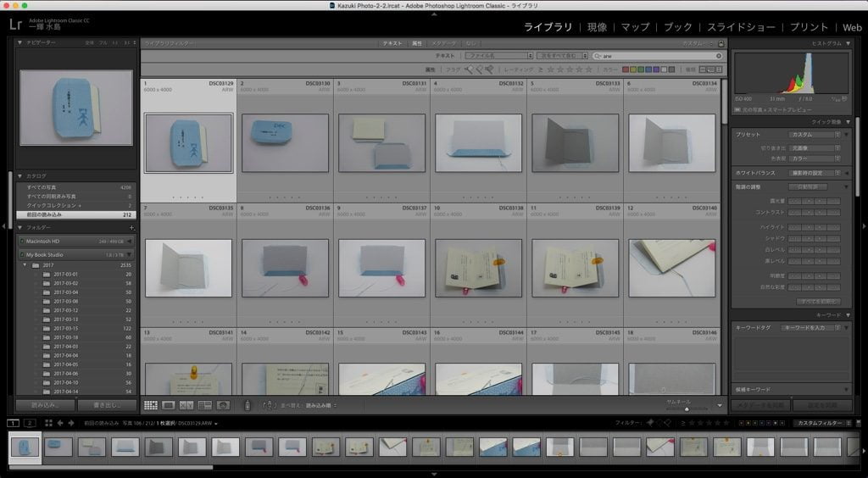Collapse the Quick Develop panel

tap(848, 122)
